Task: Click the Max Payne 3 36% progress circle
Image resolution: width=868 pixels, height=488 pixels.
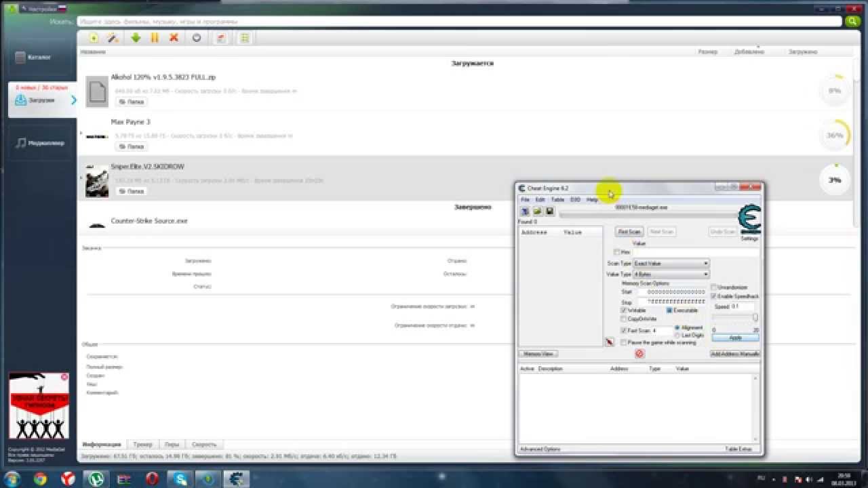Action: (x=834, y=135)
